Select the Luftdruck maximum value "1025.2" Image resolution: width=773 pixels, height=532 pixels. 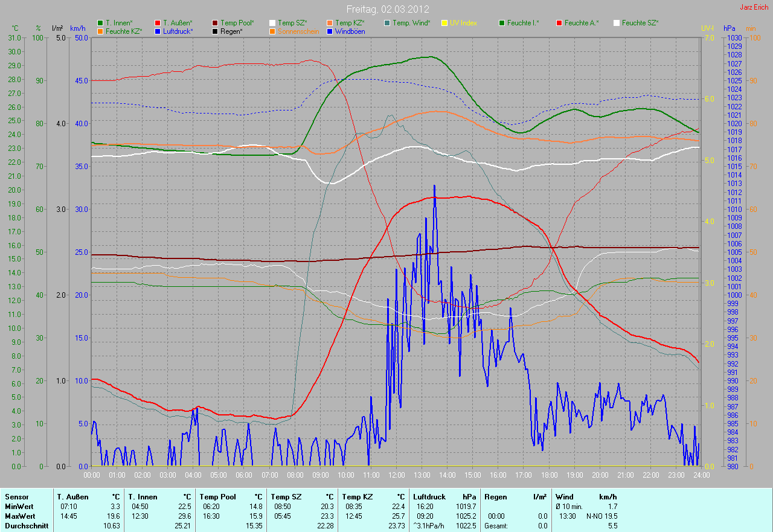pos(466,516)
